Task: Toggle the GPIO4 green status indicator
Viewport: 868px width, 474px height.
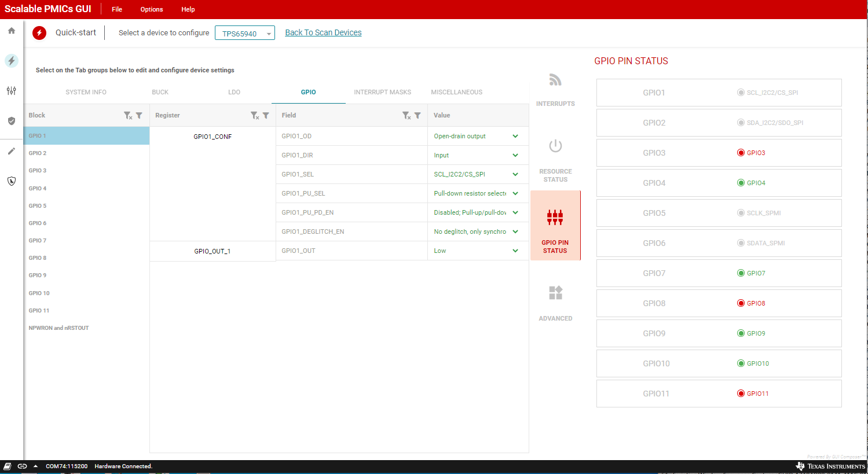Action: 741,183
